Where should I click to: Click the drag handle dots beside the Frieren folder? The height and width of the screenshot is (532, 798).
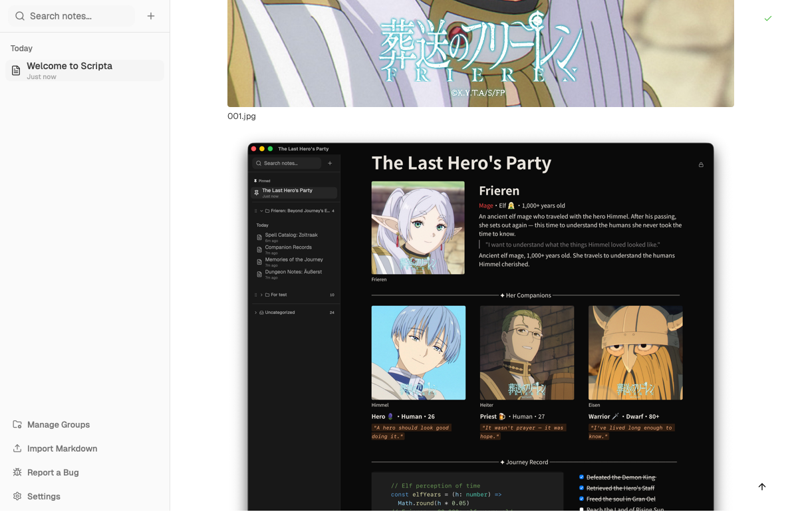tap(255, 211)
